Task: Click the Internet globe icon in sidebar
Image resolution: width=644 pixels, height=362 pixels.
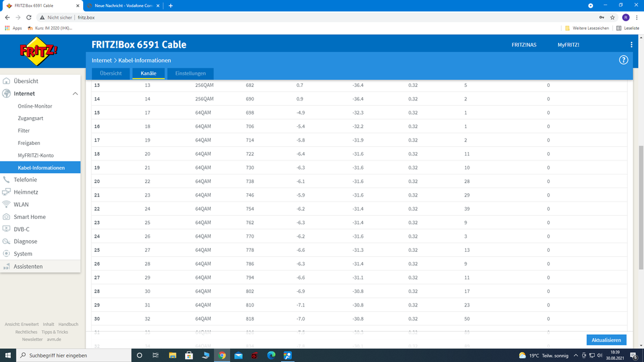Action: (6, 93)
